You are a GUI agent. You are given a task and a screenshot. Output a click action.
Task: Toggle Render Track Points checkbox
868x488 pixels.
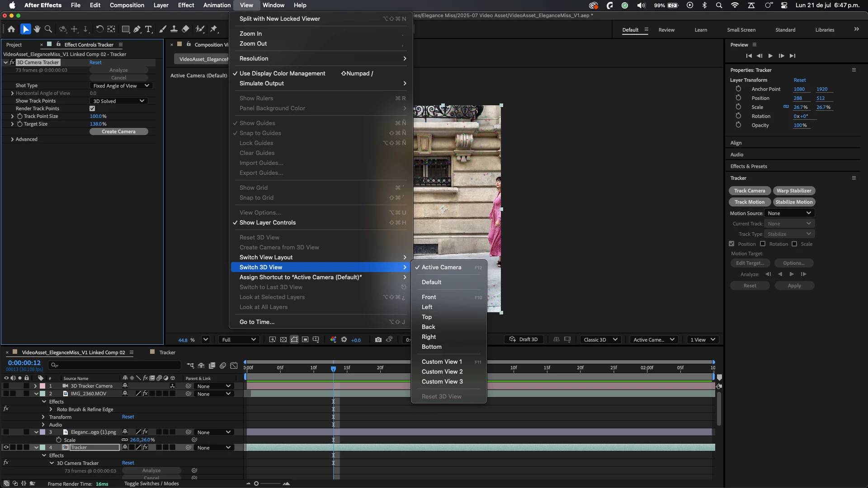click(92, 108)
